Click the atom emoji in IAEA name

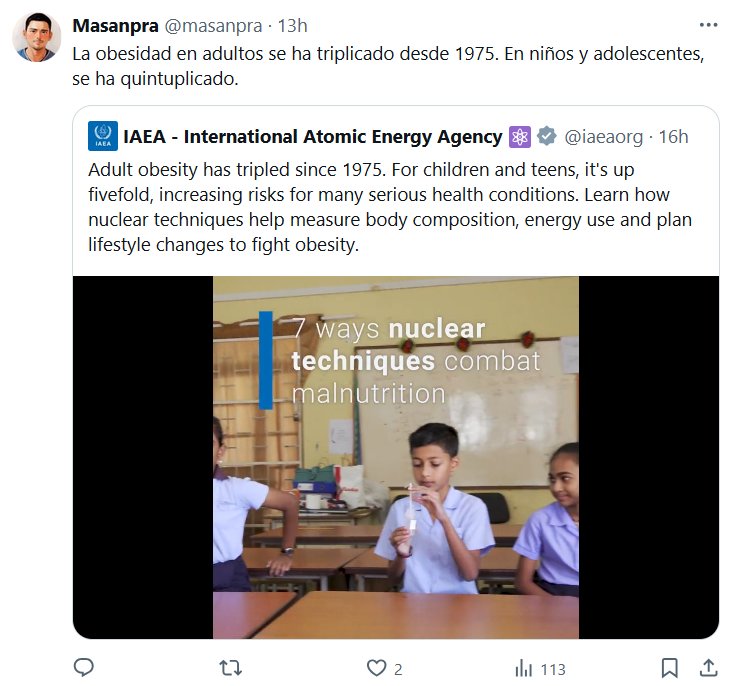(x=520, y=136)
